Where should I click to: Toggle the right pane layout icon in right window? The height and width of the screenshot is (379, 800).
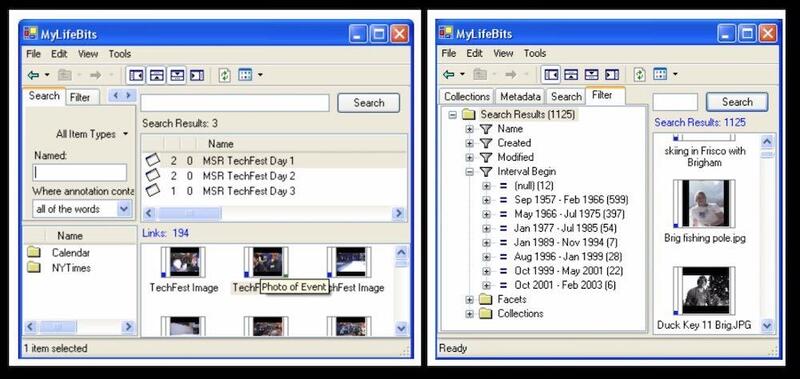pyautogui.click(x=612, y=75)
